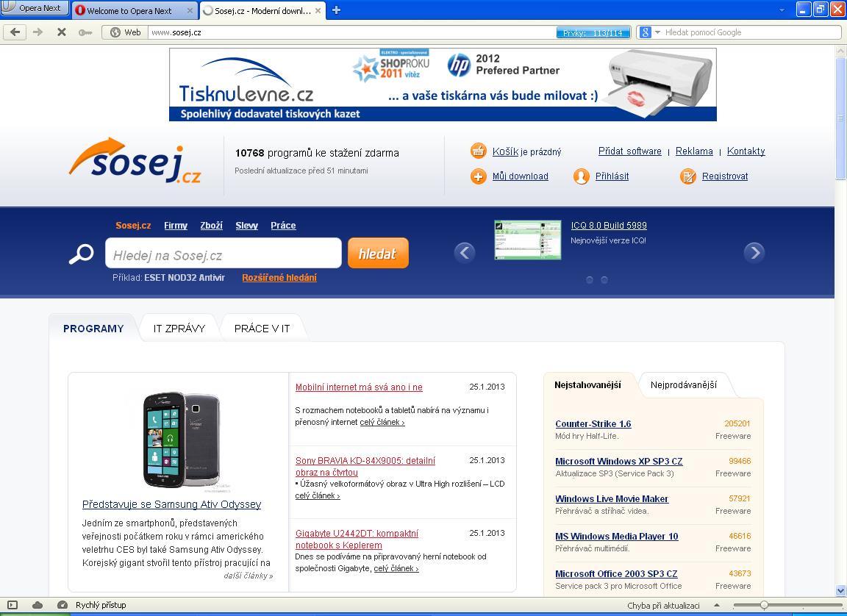Open the TisknuLevne.cz banner advertisement
Image resolution: width=847 pixels, height=616 pixels.
443,85
